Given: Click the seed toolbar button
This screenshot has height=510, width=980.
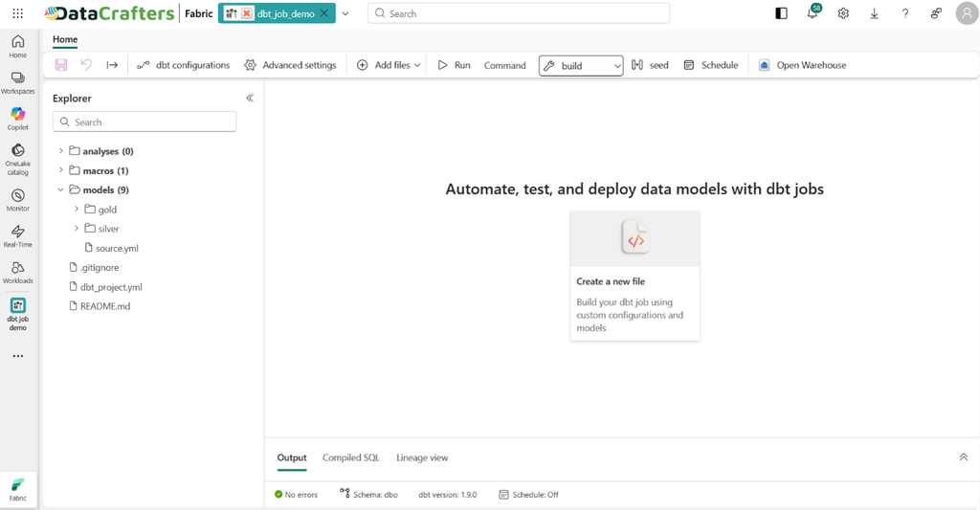Looking at the screenshot, I should (x=650, y=65).
